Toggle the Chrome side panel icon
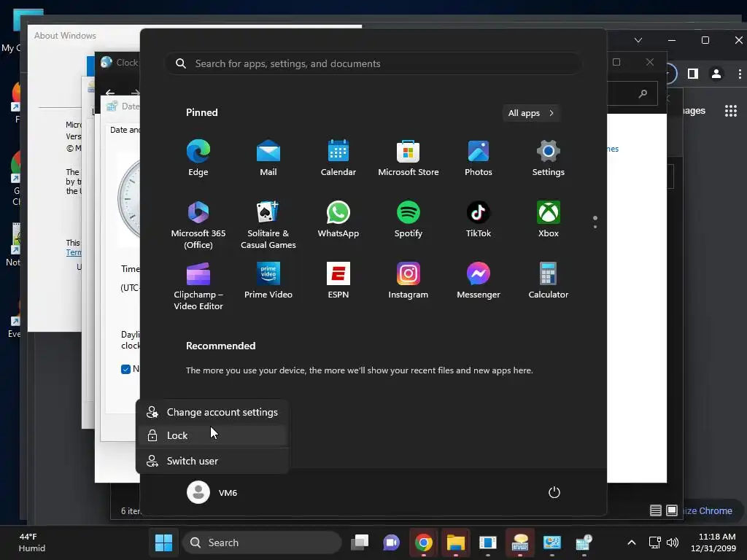747x560 pixels. pos(693,74)
